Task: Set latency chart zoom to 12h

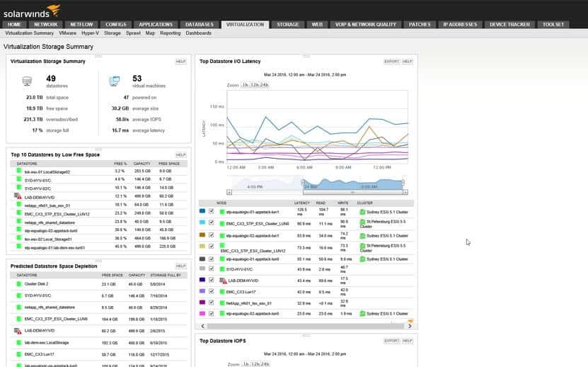Action: (255, 85)
